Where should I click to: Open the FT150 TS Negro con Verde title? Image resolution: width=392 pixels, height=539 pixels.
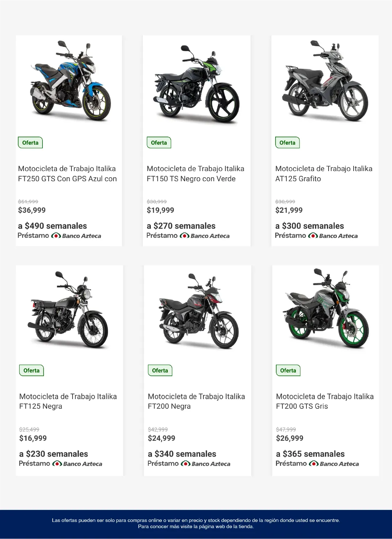pos(195,174)
